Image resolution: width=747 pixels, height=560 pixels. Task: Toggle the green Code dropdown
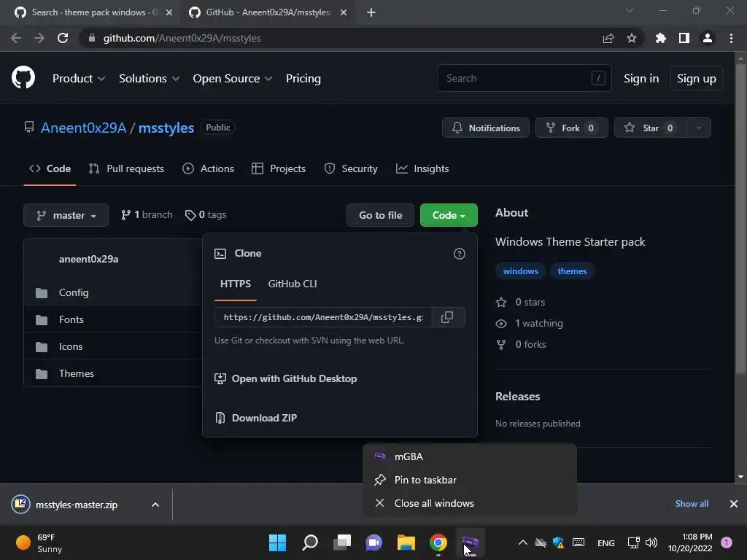[449, 215]
